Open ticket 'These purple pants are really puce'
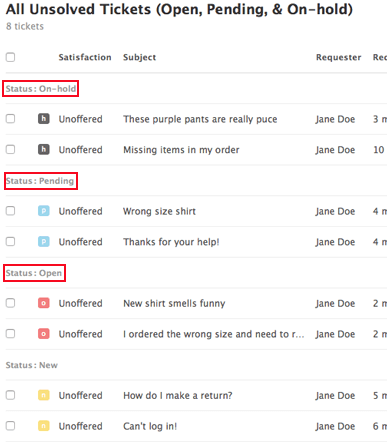The image size is (387, 443). tap(200, 119)
